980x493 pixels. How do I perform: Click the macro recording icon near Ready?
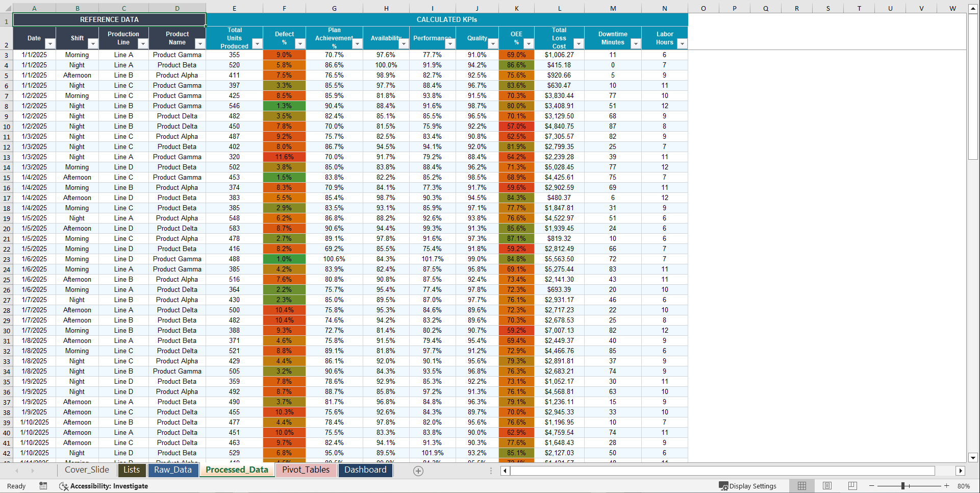[x=43, y=486]
